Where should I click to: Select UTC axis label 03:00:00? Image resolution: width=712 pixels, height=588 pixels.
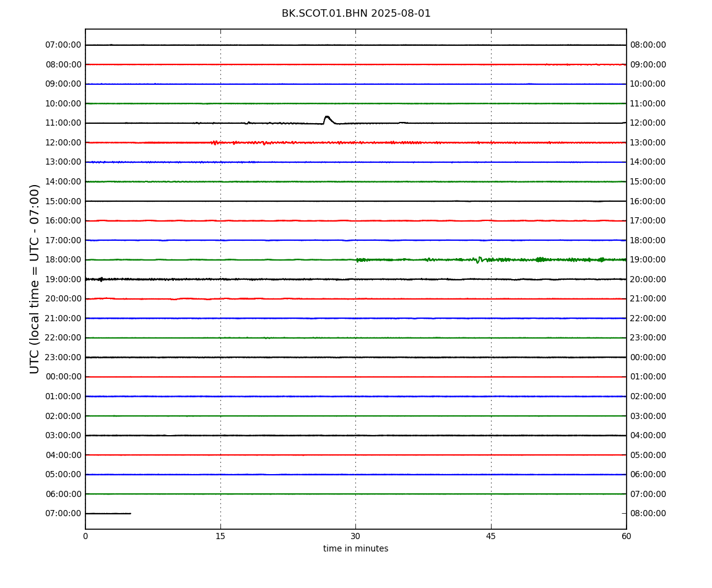(x=64, y=436)
